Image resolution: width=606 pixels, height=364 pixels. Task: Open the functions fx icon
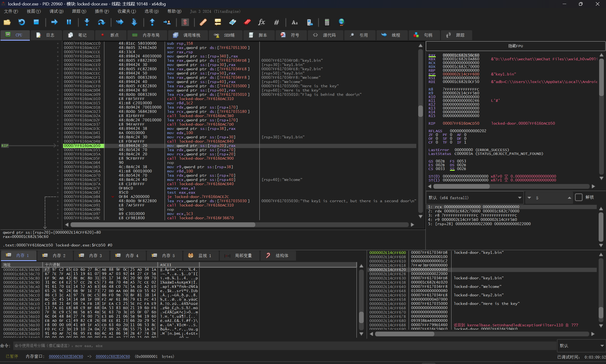point(262,22)
